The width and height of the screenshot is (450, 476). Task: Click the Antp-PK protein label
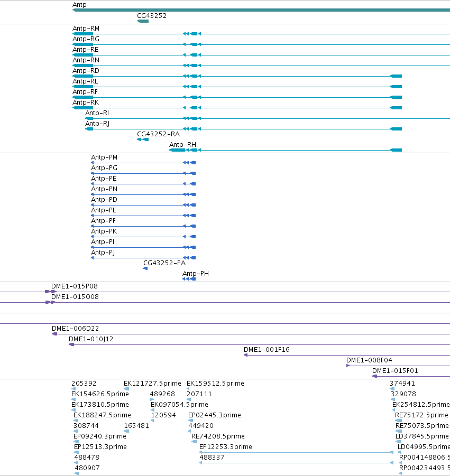tap(104, 231)
